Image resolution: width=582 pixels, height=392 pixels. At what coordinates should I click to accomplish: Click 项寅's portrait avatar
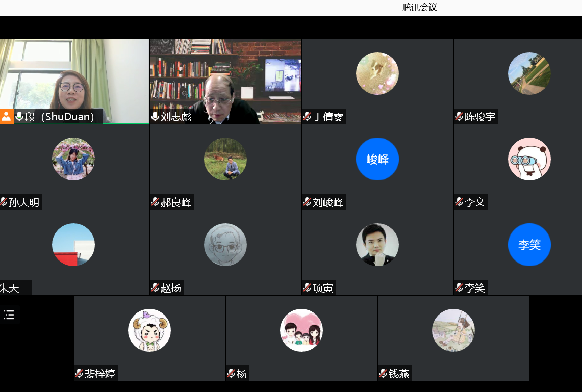(377, 245)
